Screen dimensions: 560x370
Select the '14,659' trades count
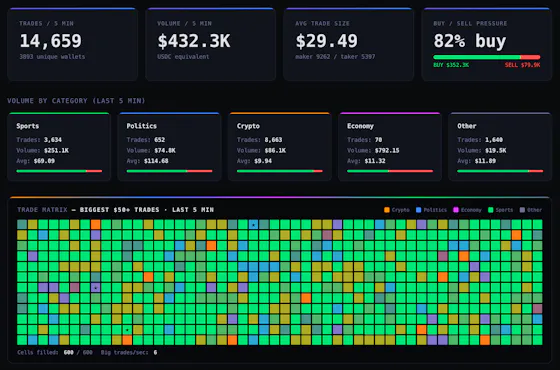(x=50, y=41)
